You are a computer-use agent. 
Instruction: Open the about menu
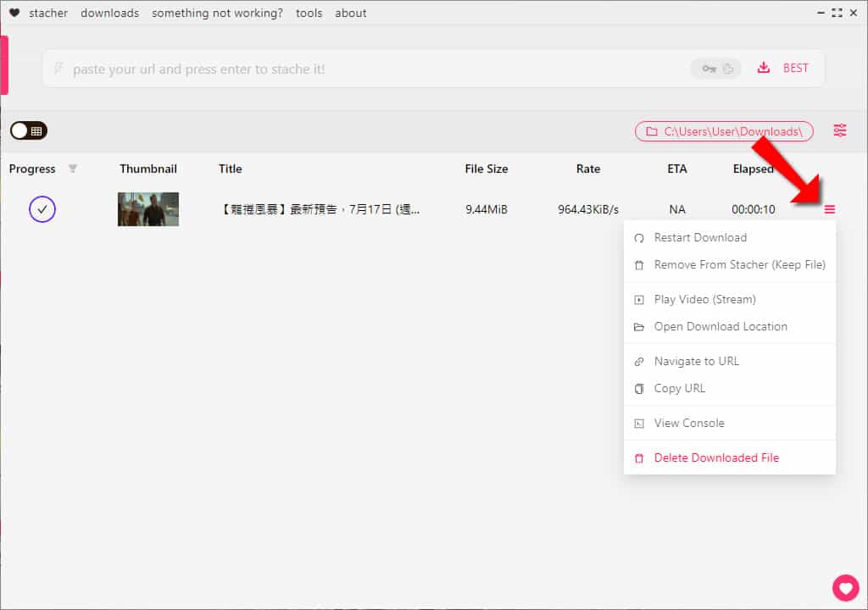tap(350, 13)
